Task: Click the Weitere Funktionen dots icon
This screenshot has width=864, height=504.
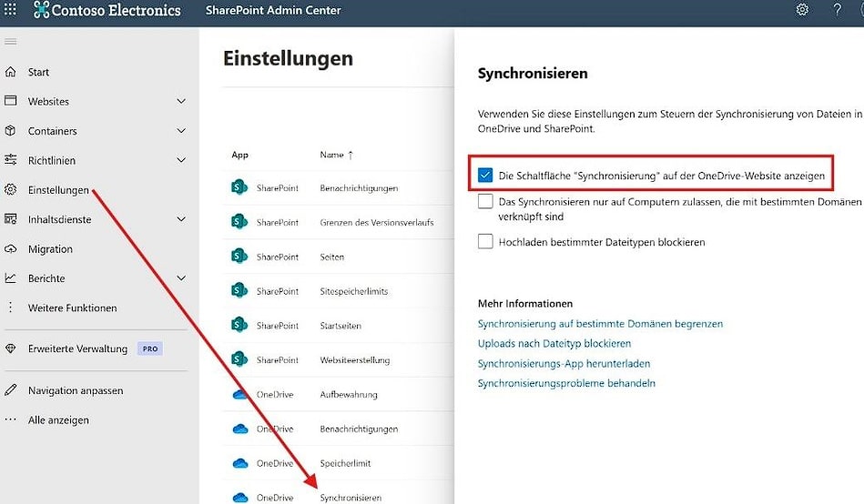Action: click(10, 307)
